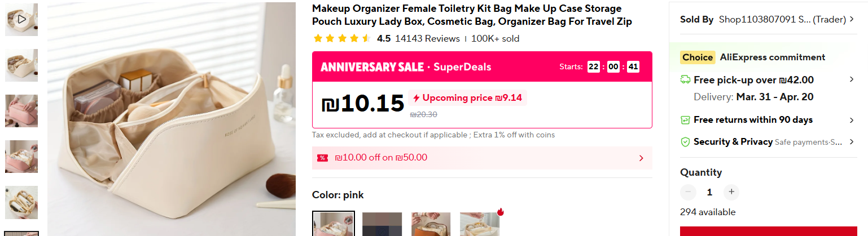
Task: Choose the hot-tagged beige color swatch
Action: pos(480,224)
